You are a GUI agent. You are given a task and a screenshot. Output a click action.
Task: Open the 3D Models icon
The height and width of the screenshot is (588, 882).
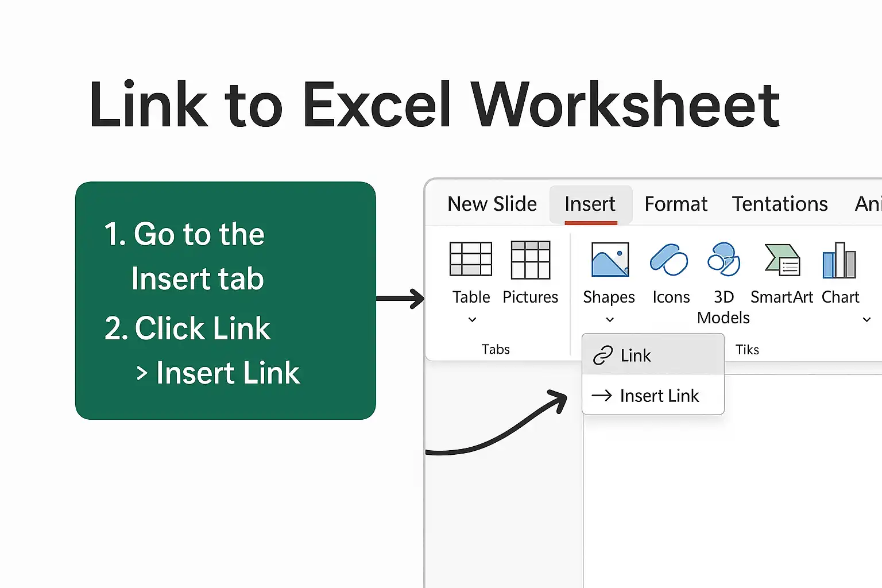(724, 259)
